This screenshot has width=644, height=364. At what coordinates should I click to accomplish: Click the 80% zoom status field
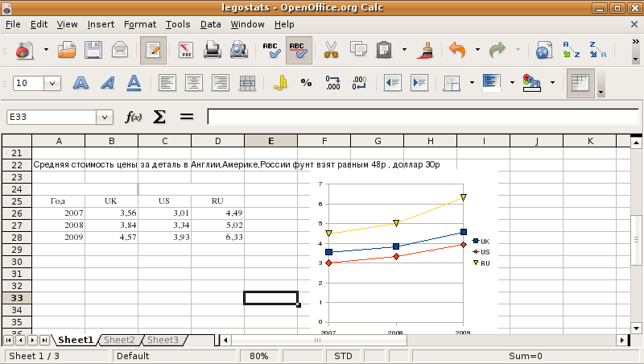point(258,356)
